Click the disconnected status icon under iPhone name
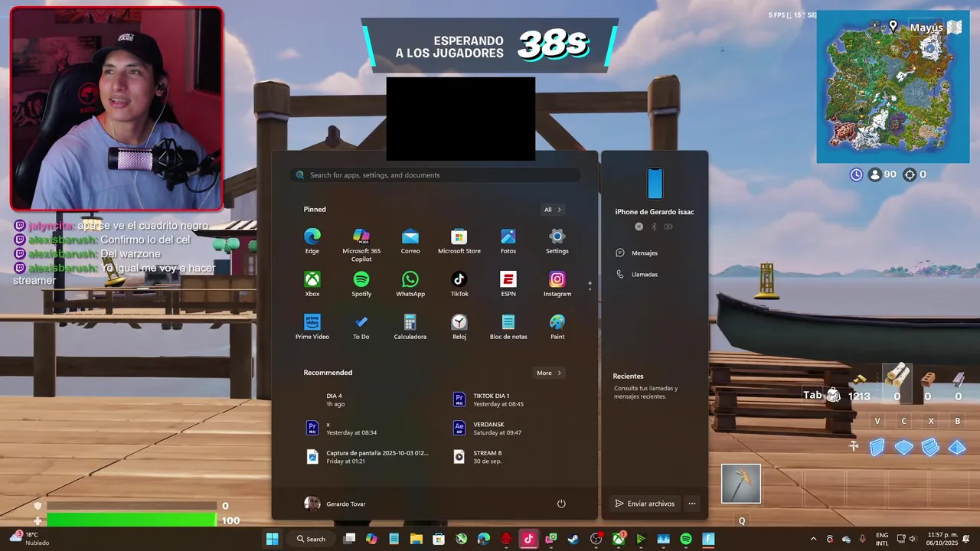The image size is (980, 551). (x=639, y=227)
